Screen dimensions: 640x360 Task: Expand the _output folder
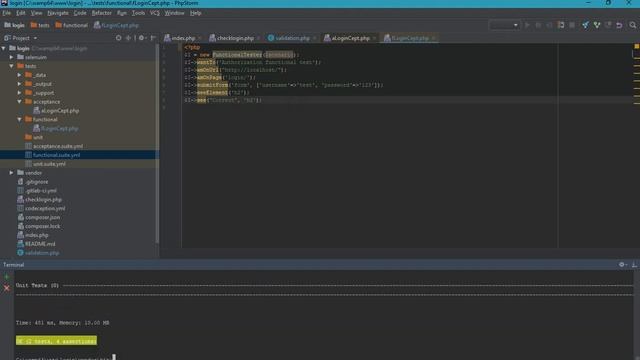click(x=19, y=84)
